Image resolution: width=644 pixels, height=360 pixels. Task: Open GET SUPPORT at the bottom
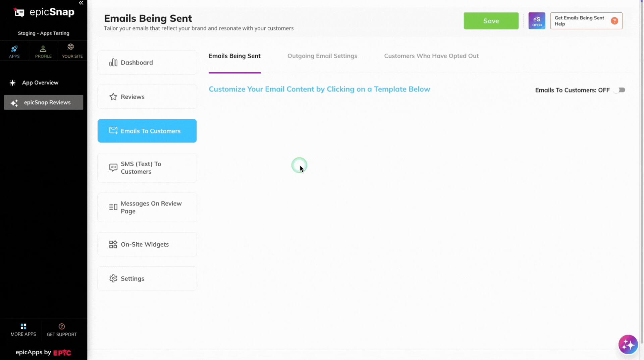click(x=62, y=330)
